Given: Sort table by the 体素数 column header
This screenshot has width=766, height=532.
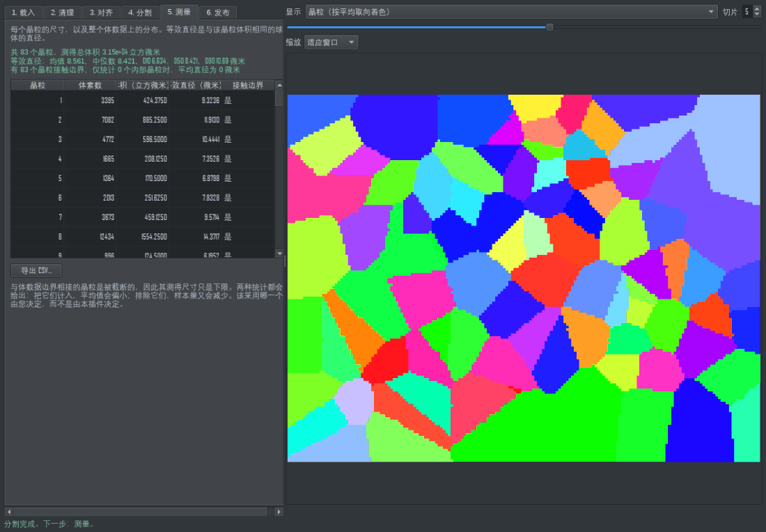Looking at the screenshot, I should (90, 85).
